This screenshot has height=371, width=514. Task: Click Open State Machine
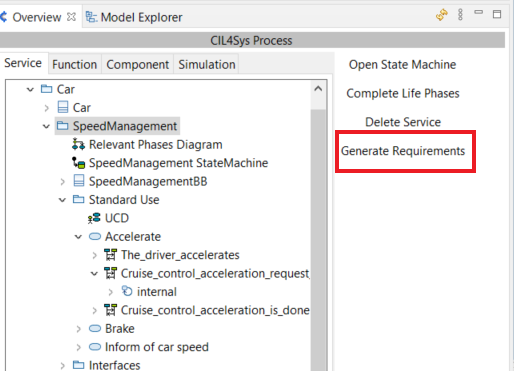coord(402,64)
